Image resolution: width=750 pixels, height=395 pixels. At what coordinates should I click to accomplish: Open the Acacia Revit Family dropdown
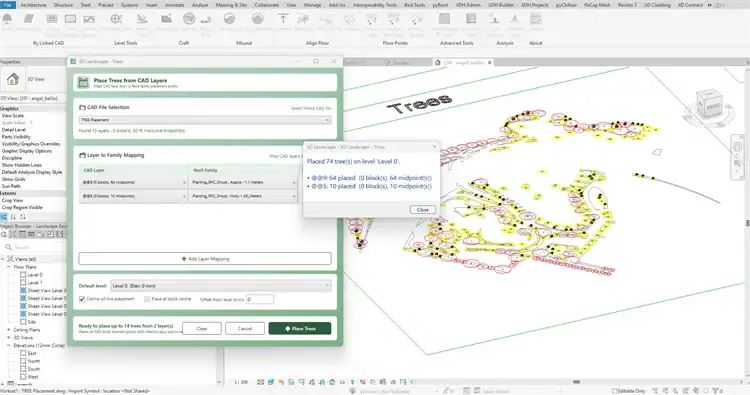coord(243,182)
